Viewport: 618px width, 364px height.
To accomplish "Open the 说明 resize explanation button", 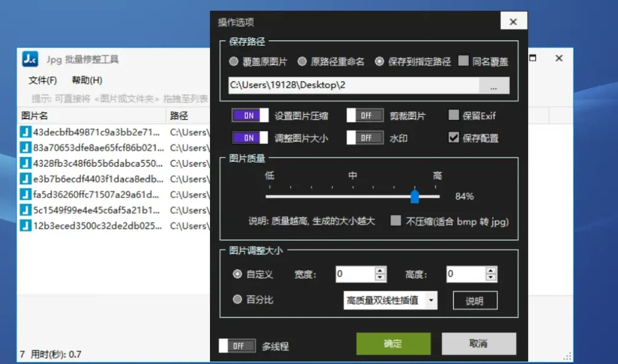I will tap(475, 301).
